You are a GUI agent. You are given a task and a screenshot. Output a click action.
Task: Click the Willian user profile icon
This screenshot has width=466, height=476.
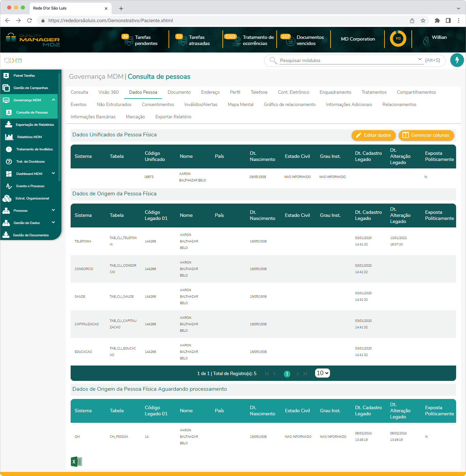426,41
